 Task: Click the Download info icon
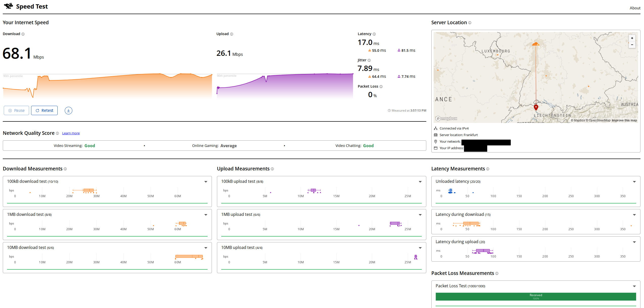coord(23,34)
